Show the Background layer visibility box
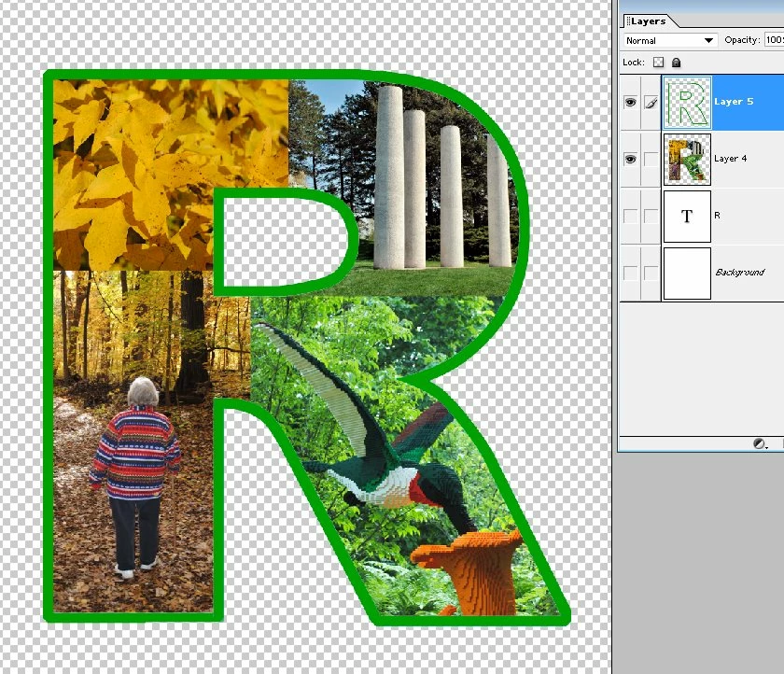 tap(631, 274)
